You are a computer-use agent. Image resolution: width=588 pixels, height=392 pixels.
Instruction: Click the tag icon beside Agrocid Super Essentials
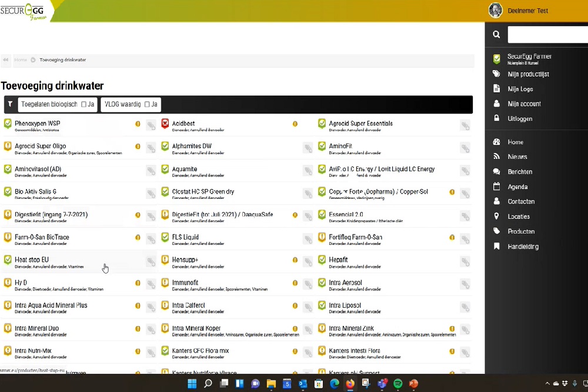(x=465, y=125)
